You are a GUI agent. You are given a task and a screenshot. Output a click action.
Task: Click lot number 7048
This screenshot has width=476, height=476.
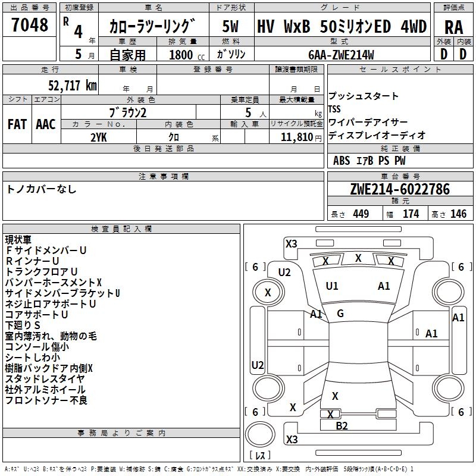point(29,26)
